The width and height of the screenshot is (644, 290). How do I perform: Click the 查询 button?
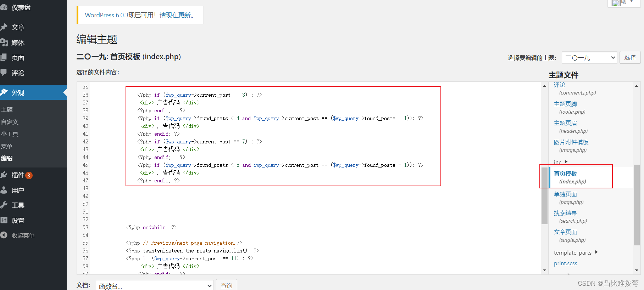tap(226, 285)
